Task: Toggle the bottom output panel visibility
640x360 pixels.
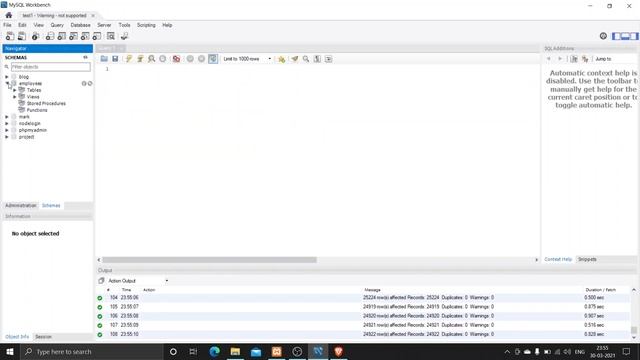Action: [x=625, y=36]
